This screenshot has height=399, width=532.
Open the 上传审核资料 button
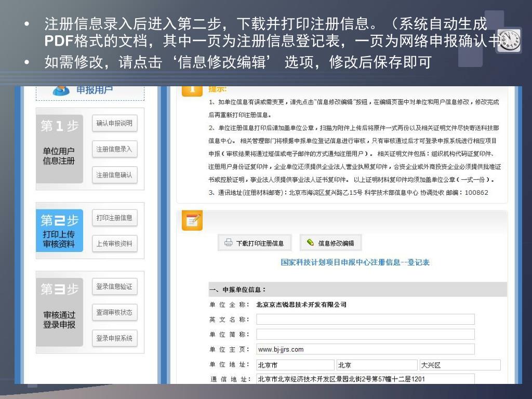[114, 244]
